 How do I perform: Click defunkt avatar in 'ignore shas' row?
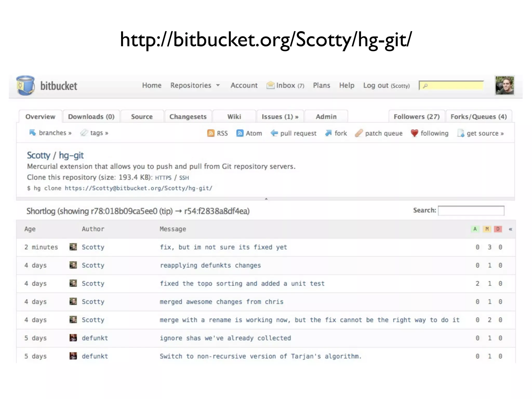pos(73,338)
